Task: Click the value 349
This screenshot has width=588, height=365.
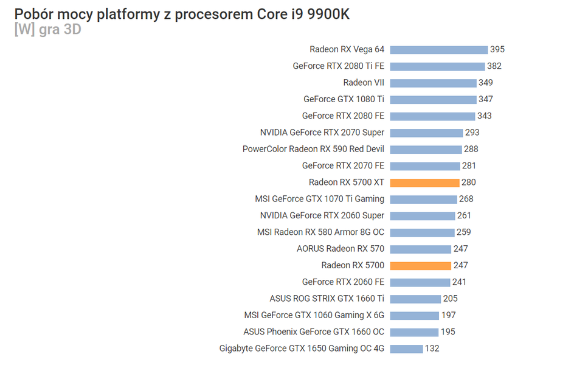Action: (486, 83)
